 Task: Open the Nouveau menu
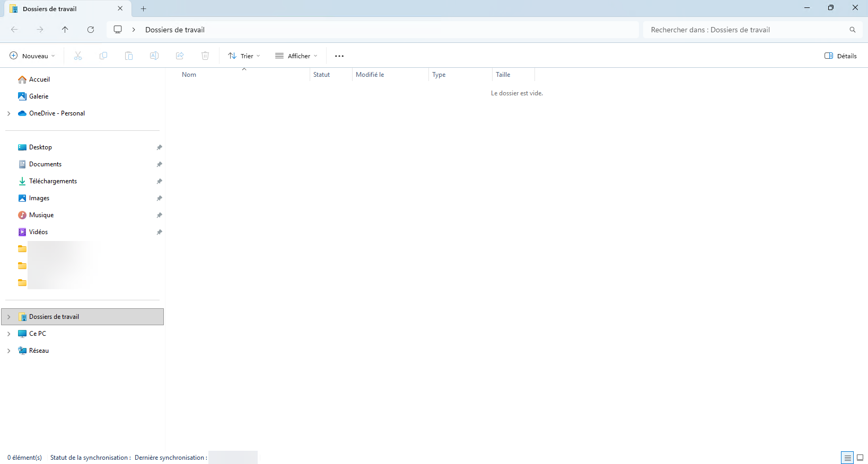32,56
